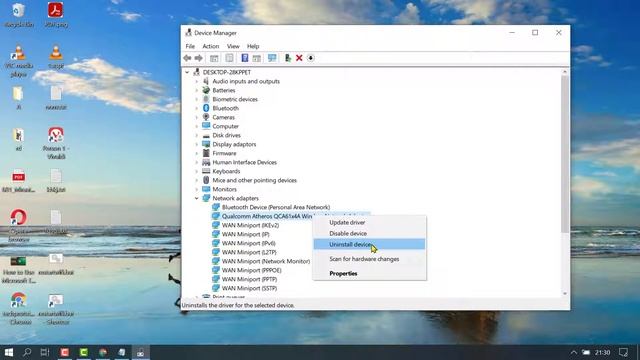Viewport: 640px width, 360px height.
Task: Click the Back arrow in Device Manager toolbar
Action: [x=187, y=58]
